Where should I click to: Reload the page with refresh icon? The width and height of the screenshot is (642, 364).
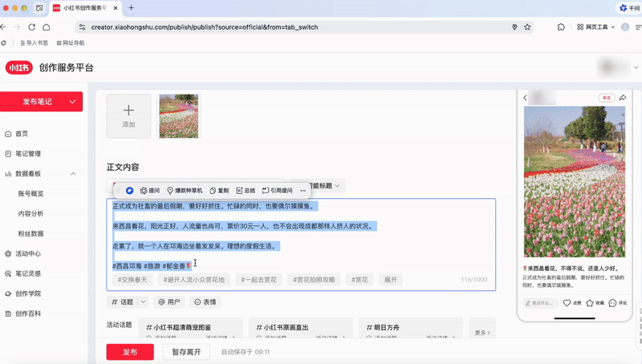31,27
